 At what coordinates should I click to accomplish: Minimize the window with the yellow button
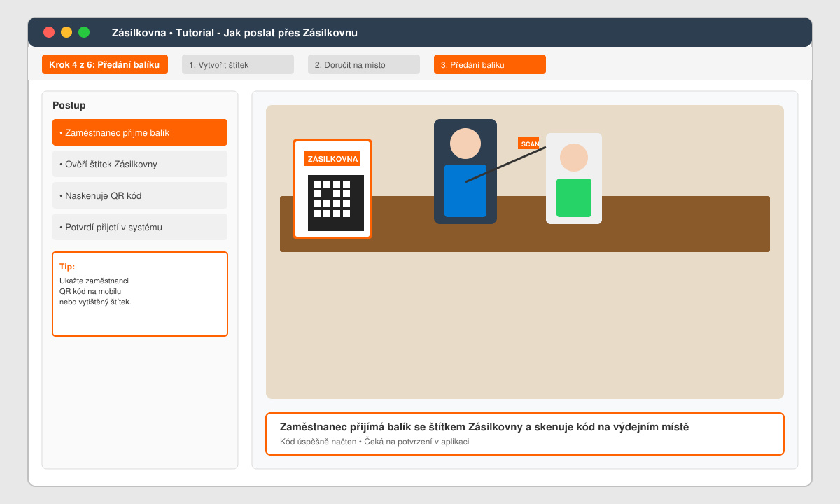(x=66, y=32)
